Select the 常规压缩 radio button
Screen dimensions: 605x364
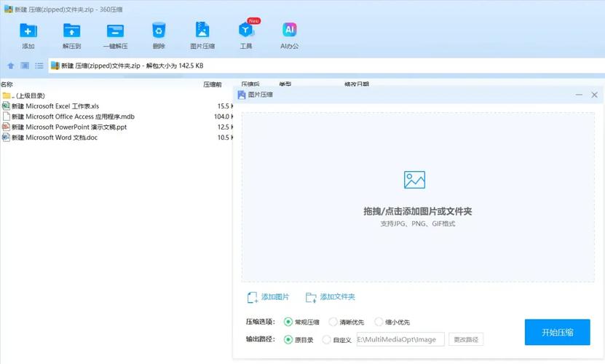pyautogui.click(x=288, y=322)
